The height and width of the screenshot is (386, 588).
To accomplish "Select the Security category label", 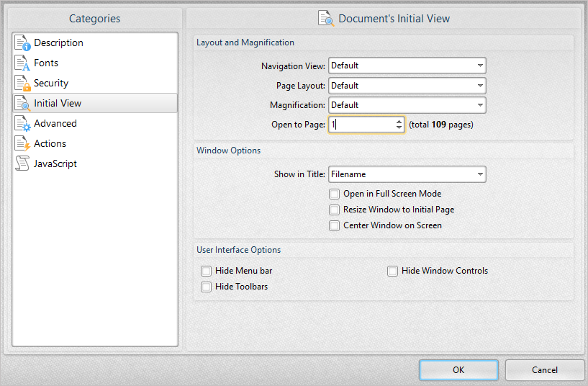I will coord(51,84).
